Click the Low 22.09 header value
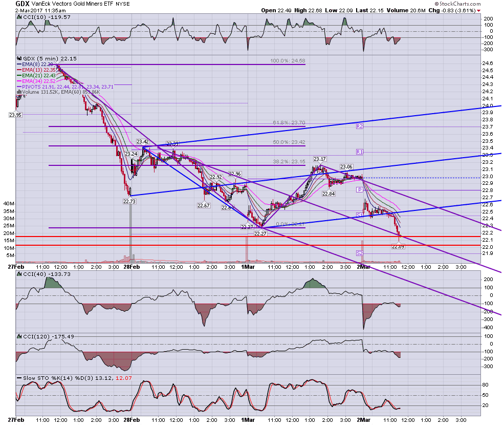 339,10
